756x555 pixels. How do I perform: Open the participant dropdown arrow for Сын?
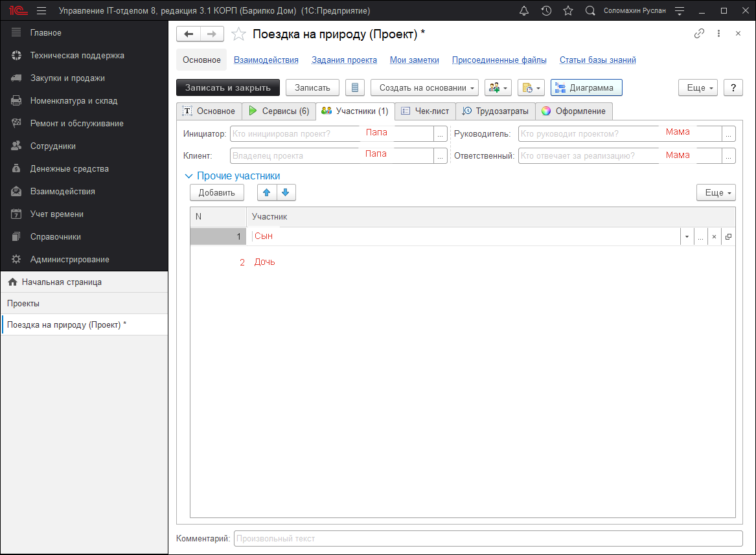(x=687, y=237)
